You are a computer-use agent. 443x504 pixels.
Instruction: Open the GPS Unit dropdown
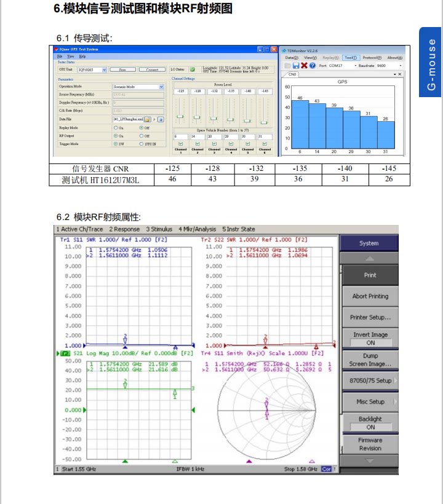pos(104,69)
